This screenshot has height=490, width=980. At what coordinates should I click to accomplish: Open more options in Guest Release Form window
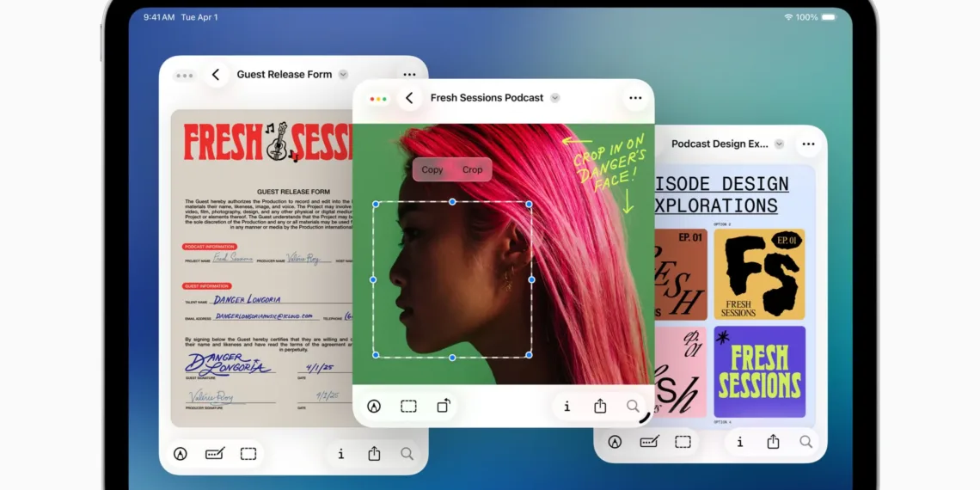click(x=409, y=75)
